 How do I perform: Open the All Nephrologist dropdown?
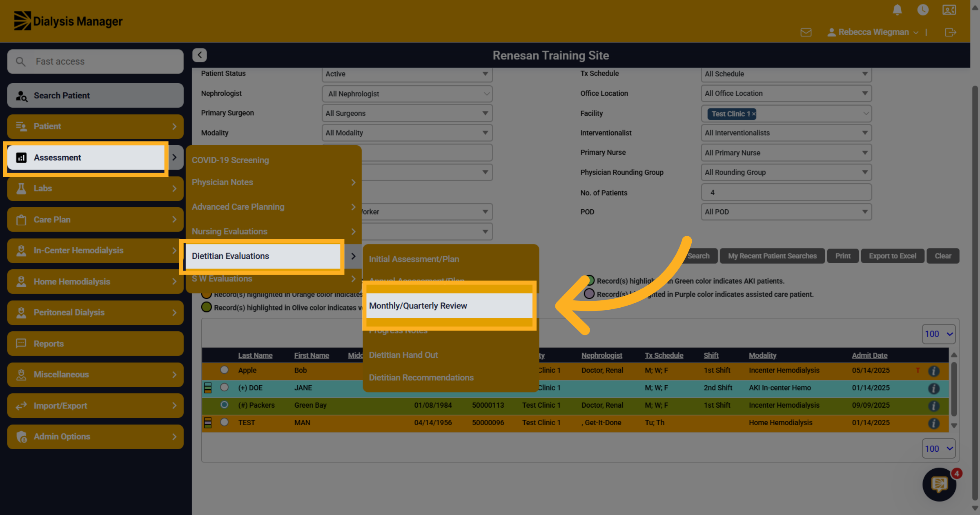coord(407,94)
